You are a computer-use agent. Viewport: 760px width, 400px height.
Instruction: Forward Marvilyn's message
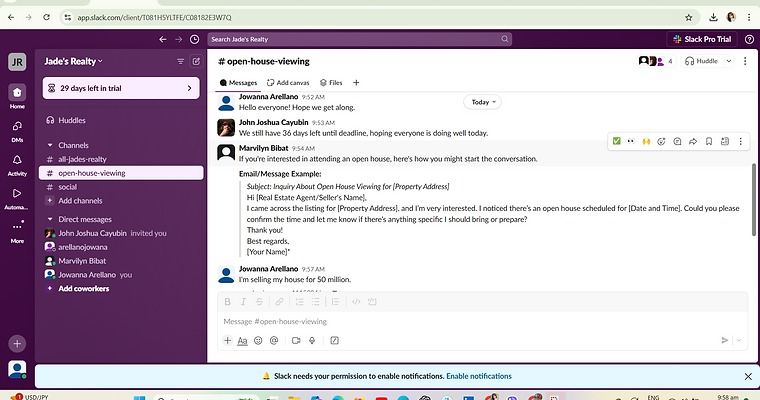pos(693,141)
